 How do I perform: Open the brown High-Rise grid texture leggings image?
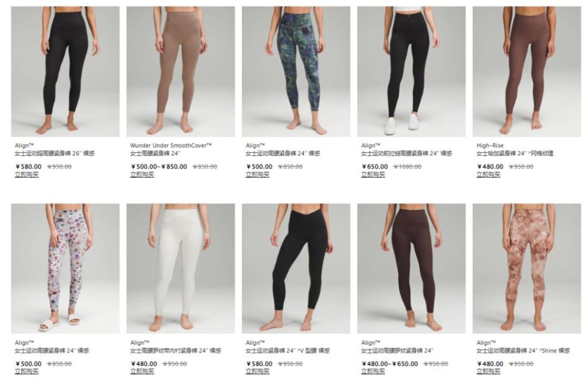pyautogui.click(x=527, y=72)
